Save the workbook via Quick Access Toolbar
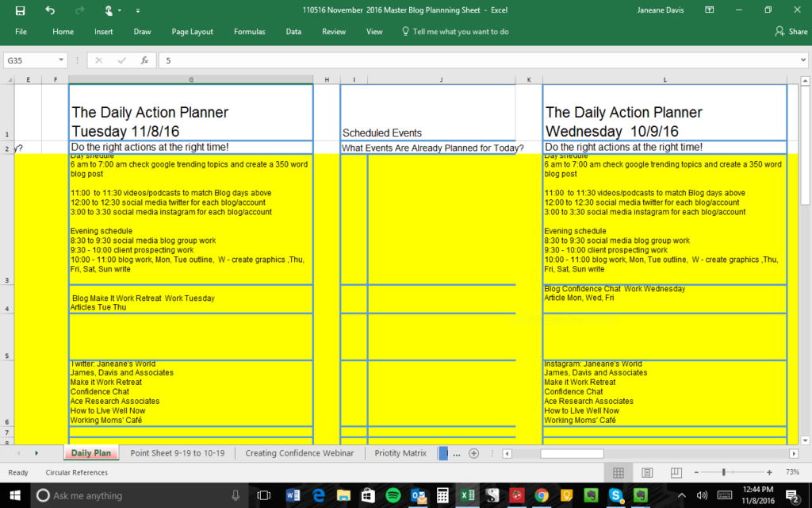 click(21, 11)
